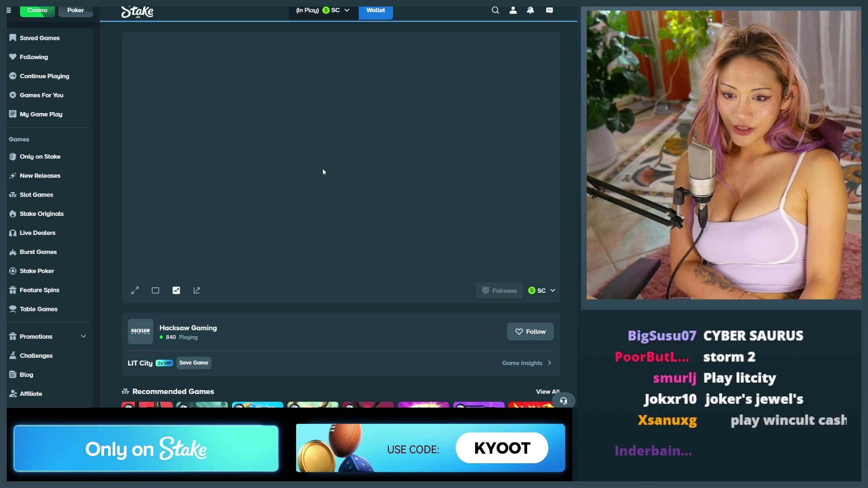Click the LIT City game title

point(140,363)
